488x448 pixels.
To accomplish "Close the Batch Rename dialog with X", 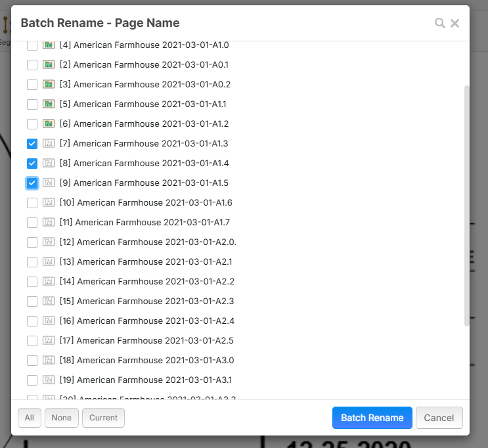I will 455,23.
